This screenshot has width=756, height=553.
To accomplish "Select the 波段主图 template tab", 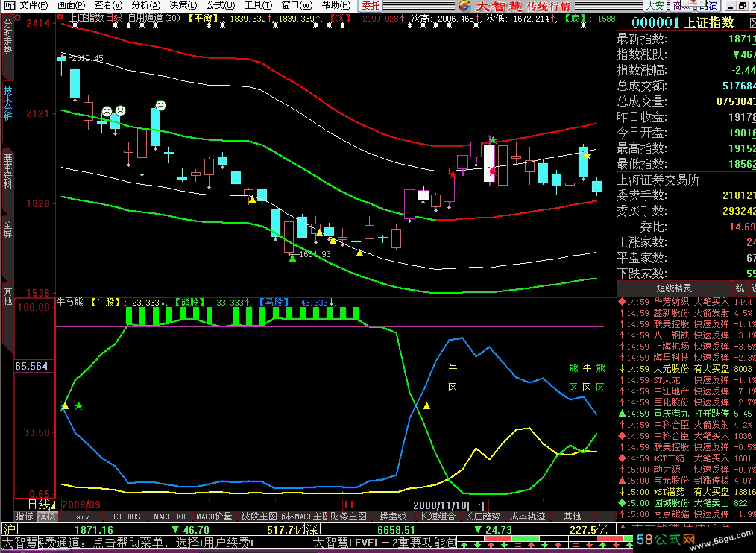I will pyautogui.click(x=259, y=516).
